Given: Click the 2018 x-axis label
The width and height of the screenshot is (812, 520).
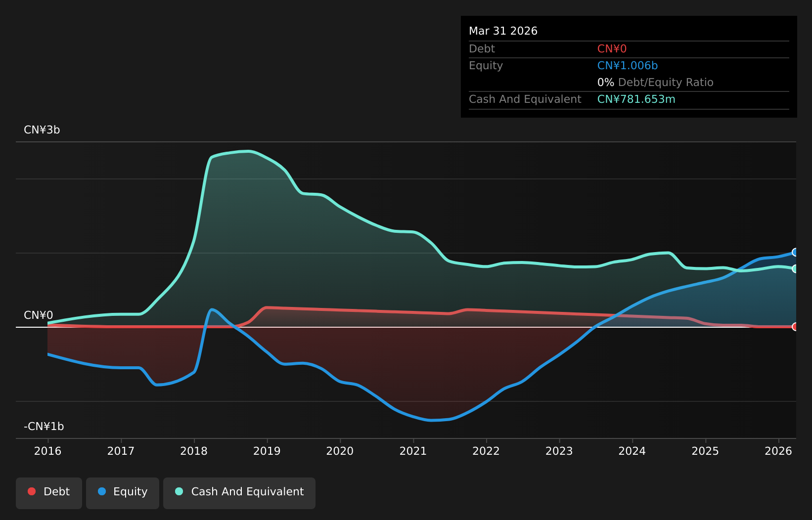Looking at the screenshot, I should 194,451.
